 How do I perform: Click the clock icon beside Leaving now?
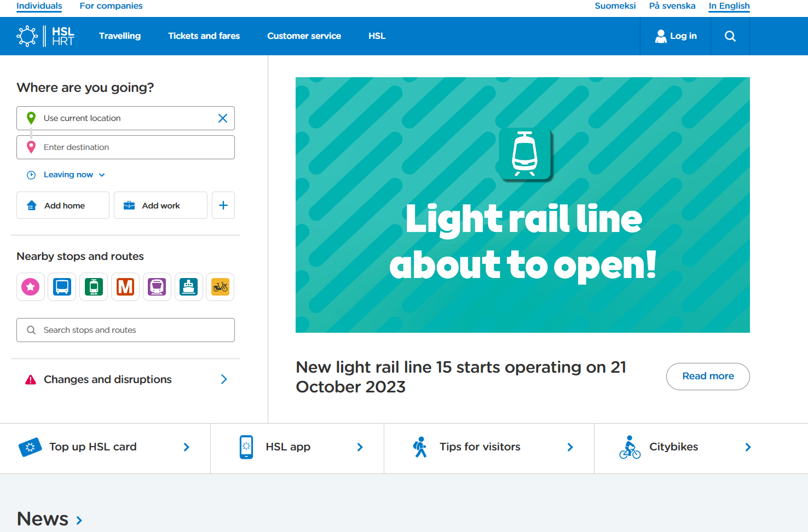pos(31,175)
